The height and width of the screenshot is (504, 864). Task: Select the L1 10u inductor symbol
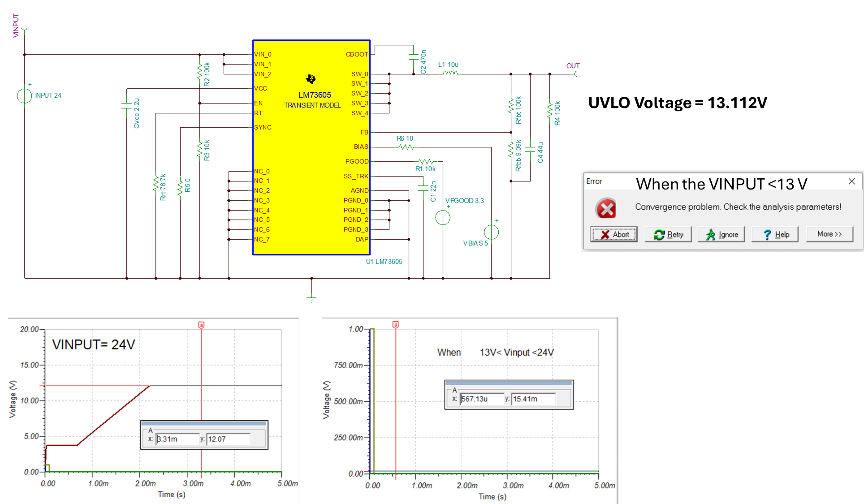point(450,73)
